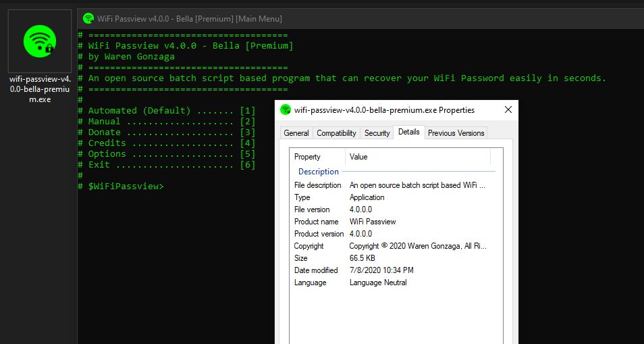
Task: Click the $WiFiPassview> command prompt
Action: click(121, 186)
